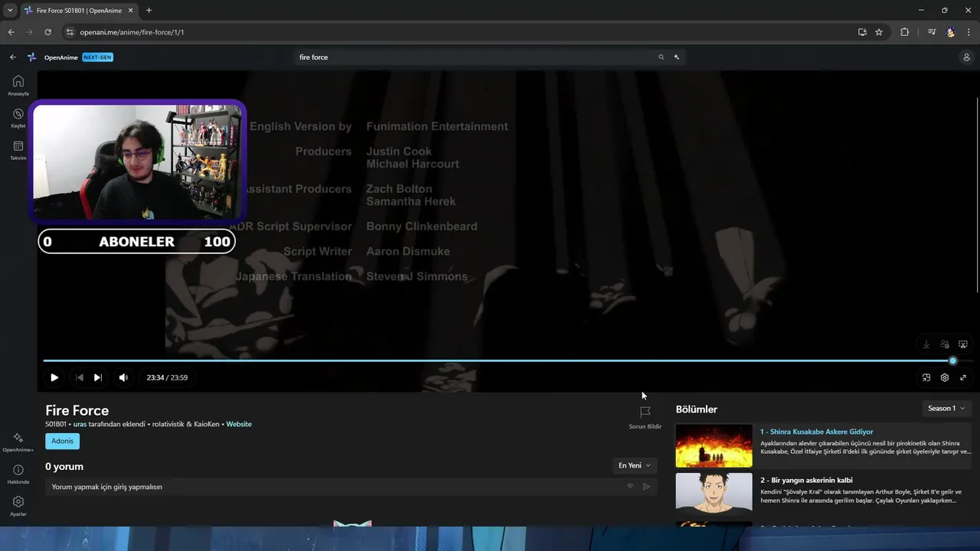Capture a video clip screenshot icon

[x=963, y=344]
